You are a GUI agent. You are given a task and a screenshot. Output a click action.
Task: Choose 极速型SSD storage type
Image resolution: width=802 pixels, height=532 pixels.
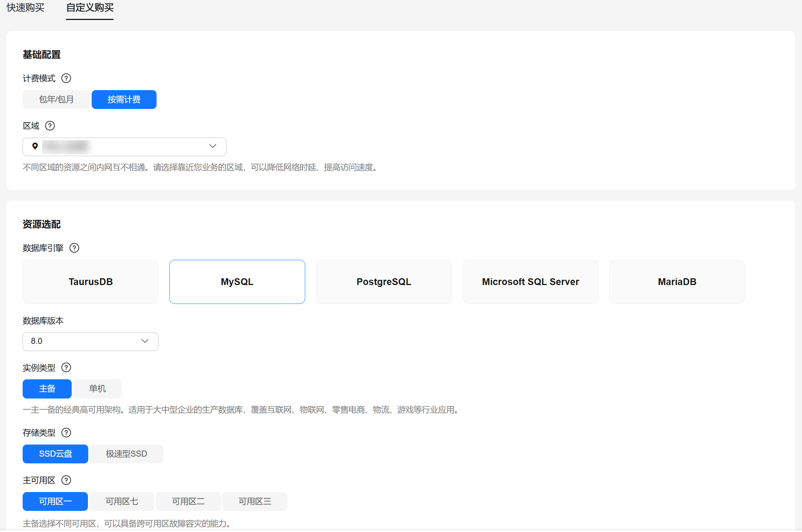126,454
